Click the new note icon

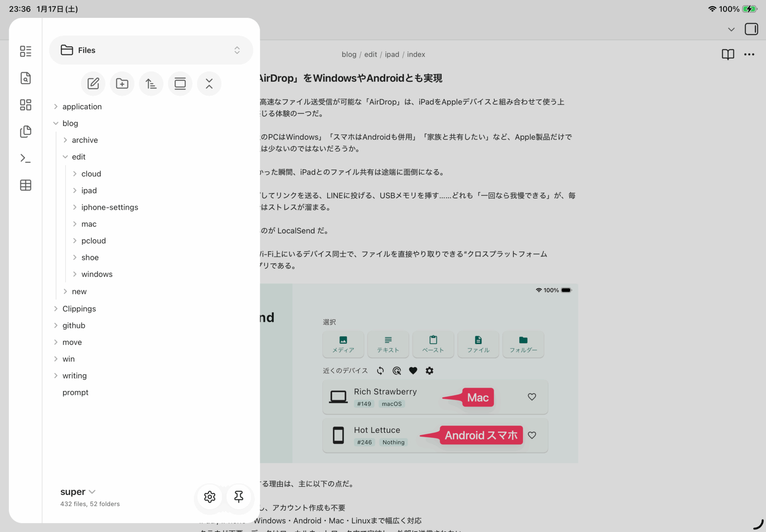tap(93, 84)
